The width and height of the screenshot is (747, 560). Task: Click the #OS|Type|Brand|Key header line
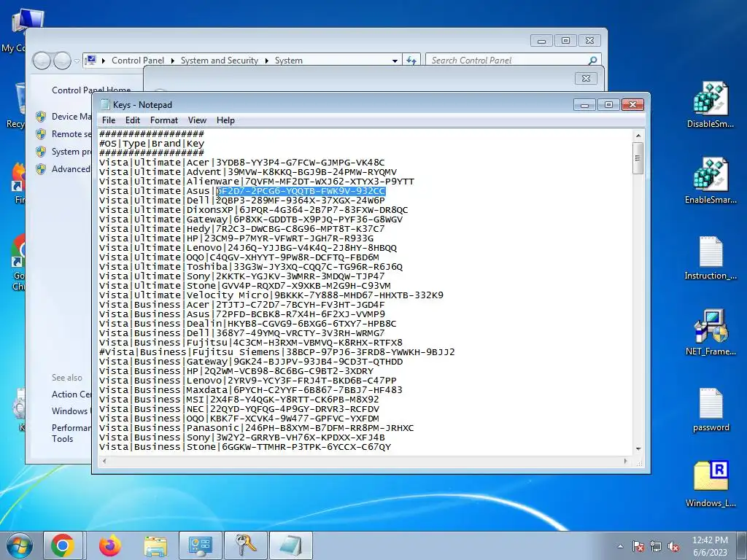click(152, 144)
